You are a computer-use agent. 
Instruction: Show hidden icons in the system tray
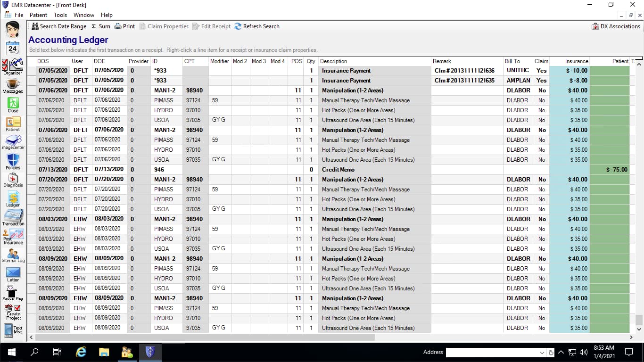pos(561,352)
